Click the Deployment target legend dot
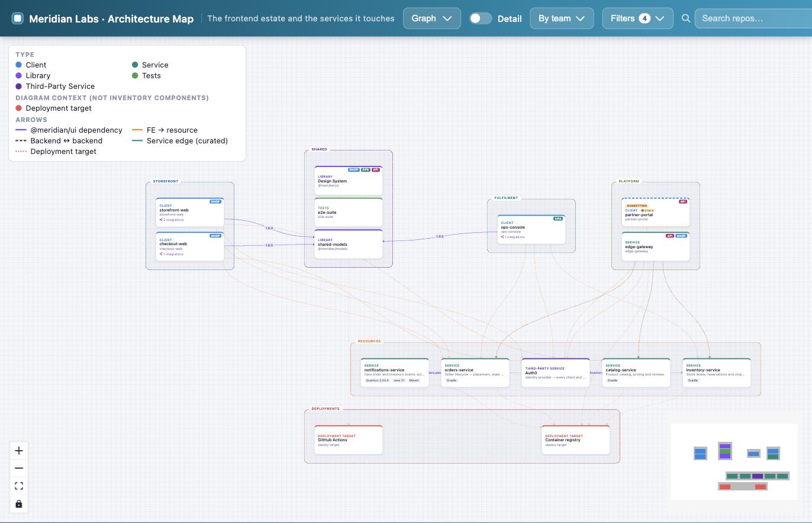Screen dimensions: 812x523 coord(19,108)
